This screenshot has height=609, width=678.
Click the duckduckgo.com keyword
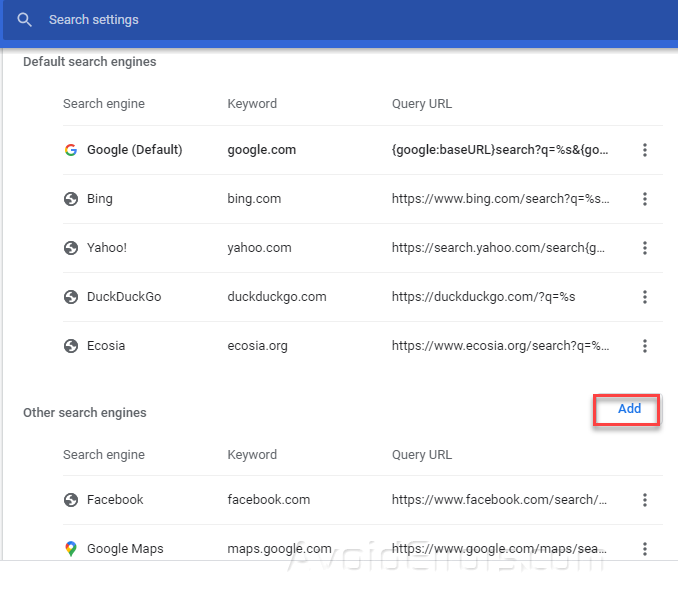coord(276,297)
